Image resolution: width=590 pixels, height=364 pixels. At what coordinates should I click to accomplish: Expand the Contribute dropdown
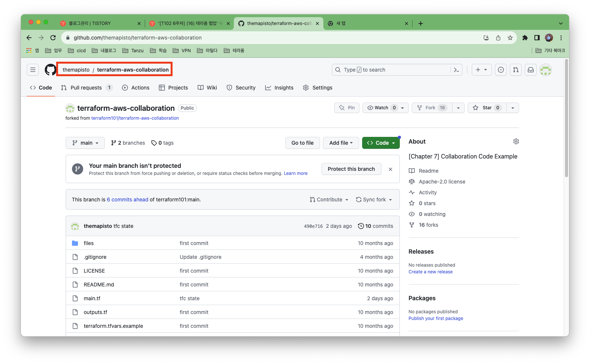point(329,200)
